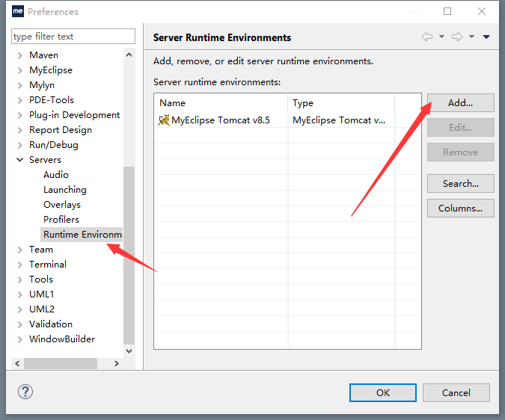Screen dimensions: 505x420
Task: Click the tree scroll down arrow
Action: click(x=129, y=350)
